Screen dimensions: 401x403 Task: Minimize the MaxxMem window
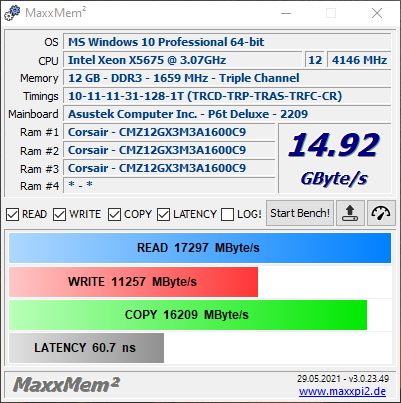tap(286, 13)
